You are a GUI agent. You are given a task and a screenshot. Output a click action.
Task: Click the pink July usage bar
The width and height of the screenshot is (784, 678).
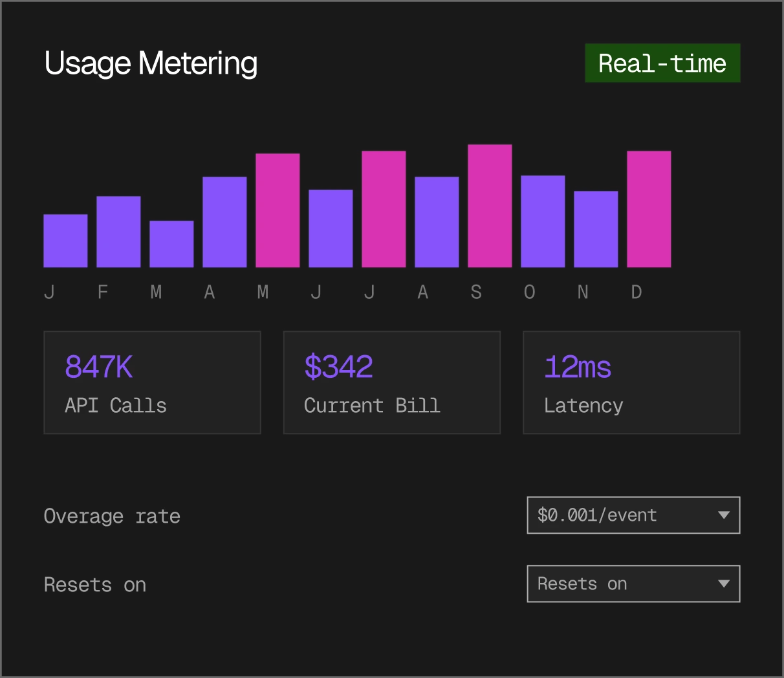[x=384, y=209]
